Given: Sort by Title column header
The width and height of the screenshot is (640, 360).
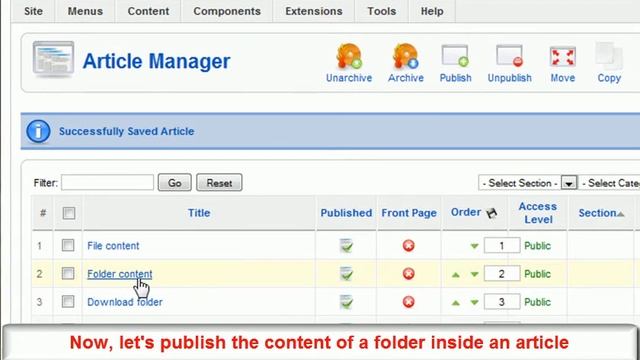Looking at the screenshot, I should tap(199, 213).
